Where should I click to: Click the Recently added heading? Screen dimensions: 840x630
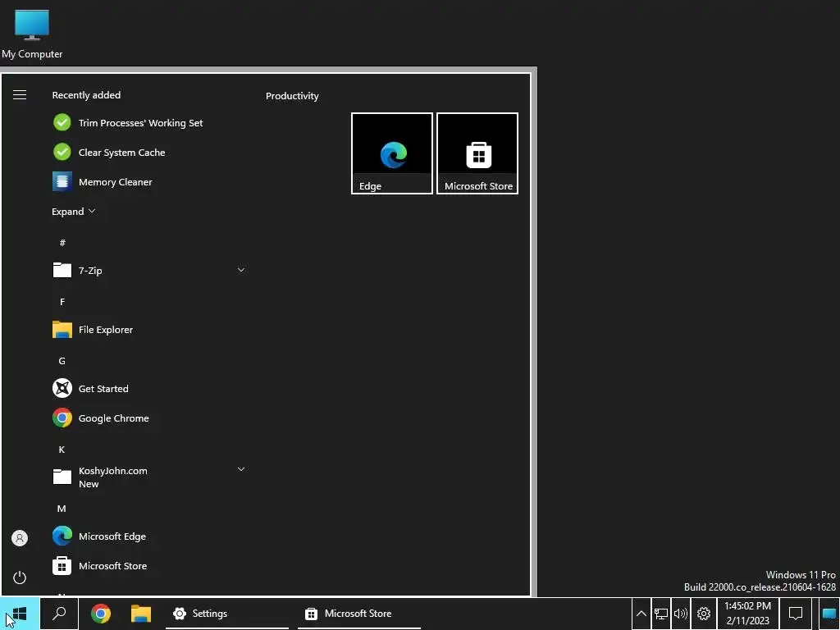pos(86,95)
